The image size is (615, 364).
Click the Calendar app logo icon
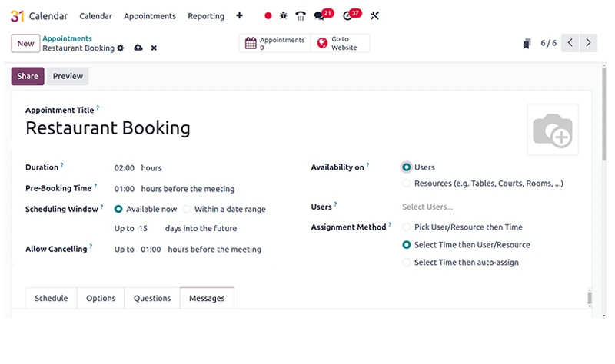[17, 16]
